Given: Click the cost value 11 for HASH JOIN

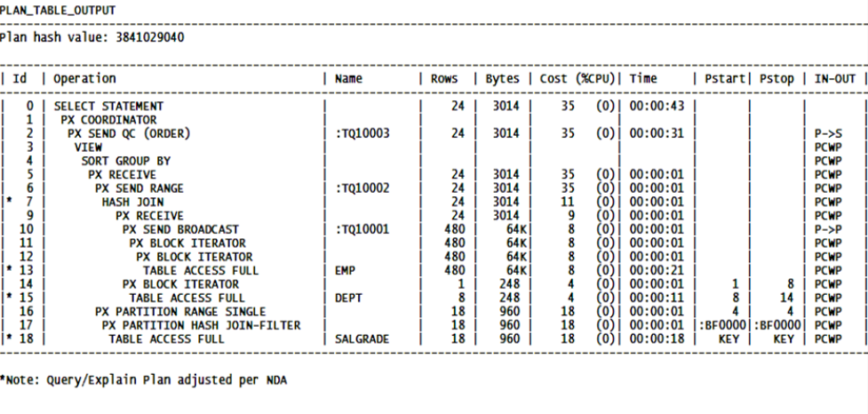Looking at the screenshot, I should [568, 202].
